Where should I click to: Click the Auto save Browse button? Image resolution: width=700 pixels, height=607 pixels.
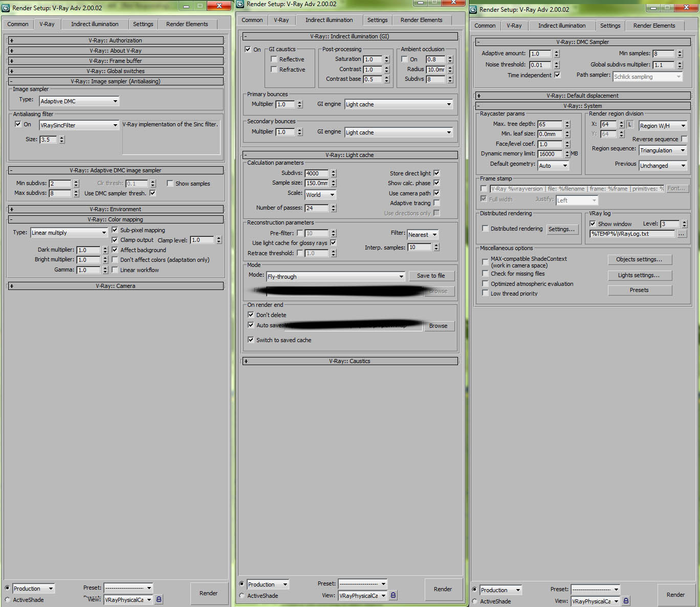pos(439,326)
